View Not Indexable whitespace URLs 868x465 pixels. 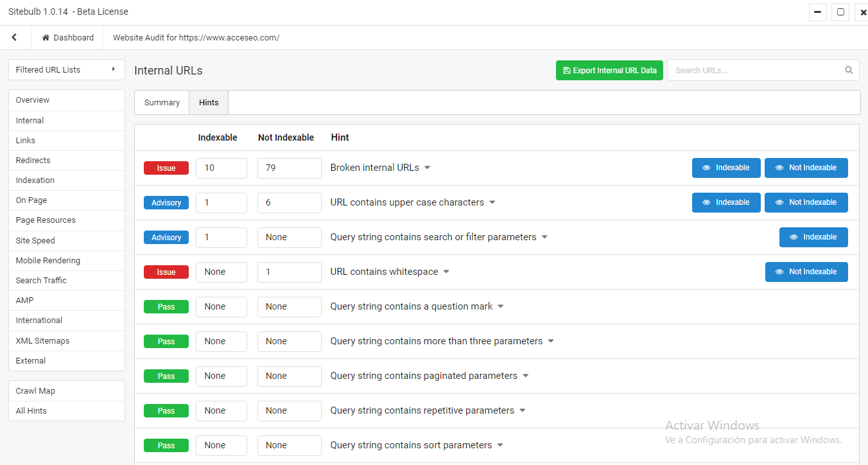[806, 272]
